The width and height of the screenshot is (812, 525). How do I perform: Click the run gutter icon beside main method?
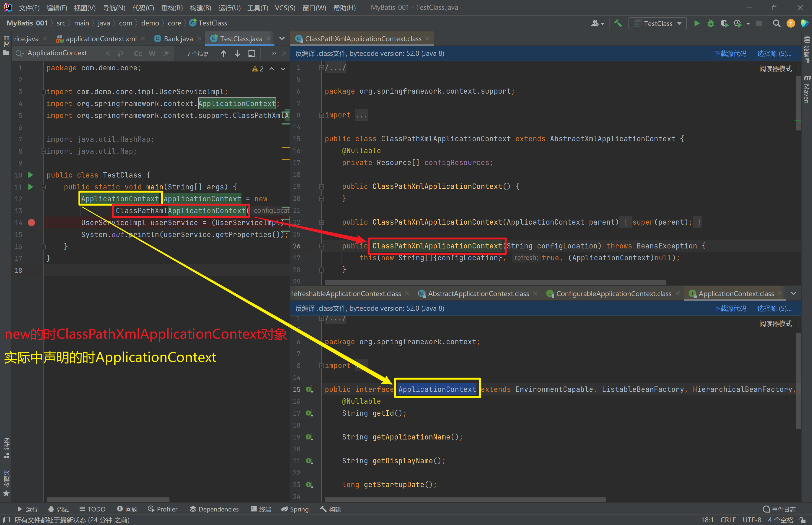coord(31,187)
